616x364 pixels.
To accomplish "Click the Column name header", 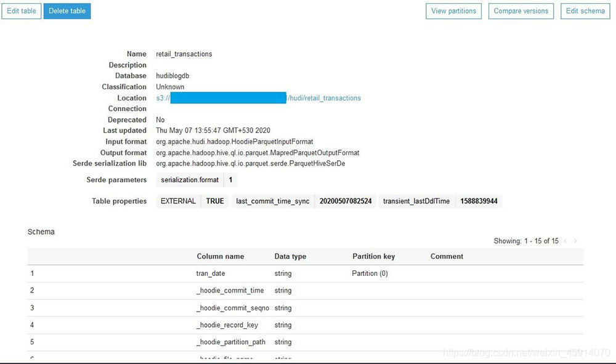I will tap(221, 256).
